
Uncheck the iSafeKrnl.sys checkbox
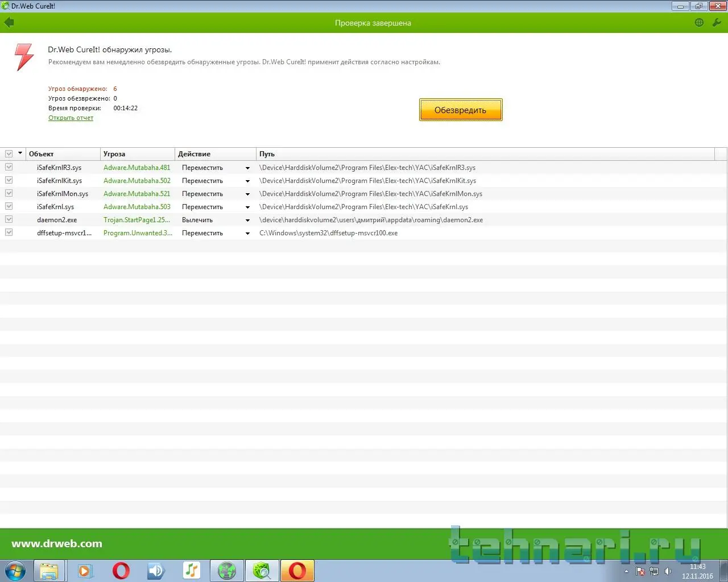point(9,206)
